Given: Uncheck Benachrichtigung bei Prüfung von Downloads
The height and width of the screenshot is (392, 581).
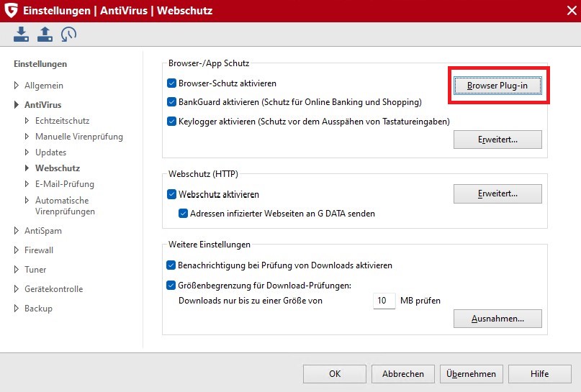Looking at the screenshot, I should (x=171, y=265).
